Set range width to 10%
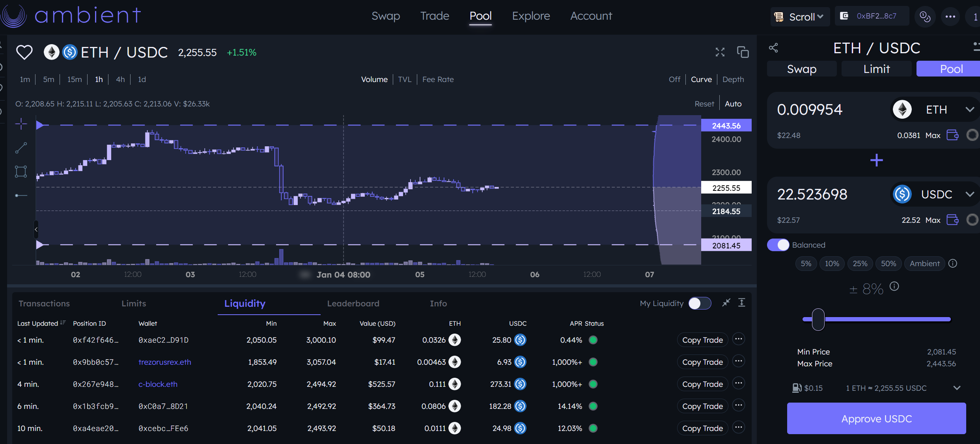The image size is (980, 444). click(x=832, y=263)
